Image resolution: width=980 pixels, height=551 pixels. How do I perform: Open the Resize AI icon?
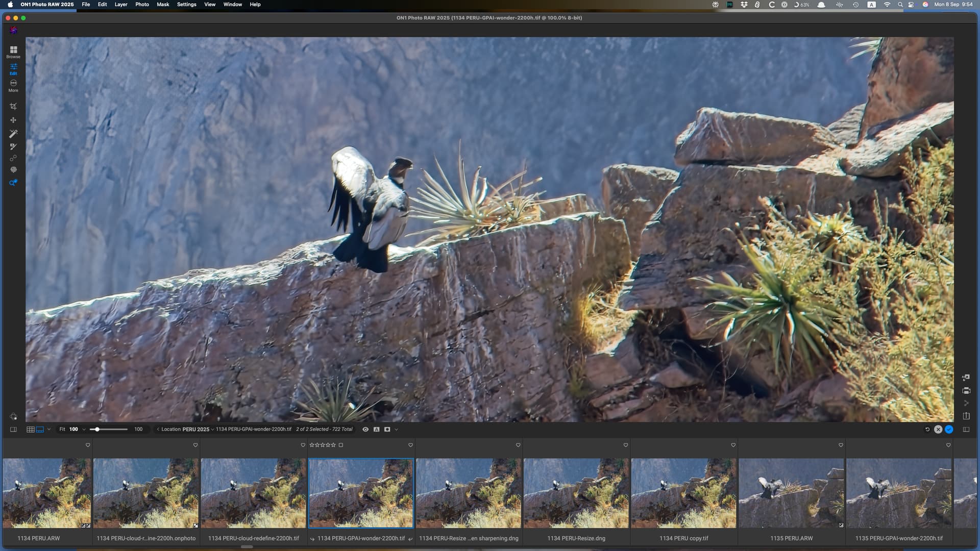[x=966, y=378]
